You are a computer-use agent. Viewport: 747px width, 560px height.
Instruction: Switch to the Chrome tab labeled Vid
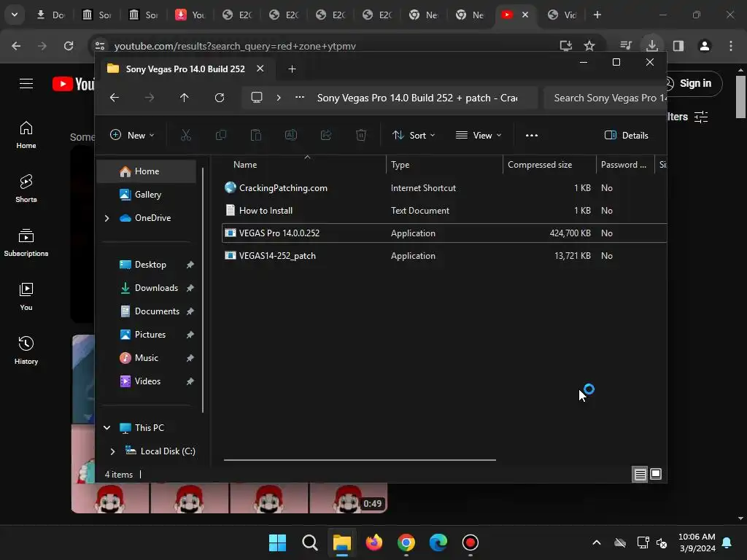coord(562,15)
